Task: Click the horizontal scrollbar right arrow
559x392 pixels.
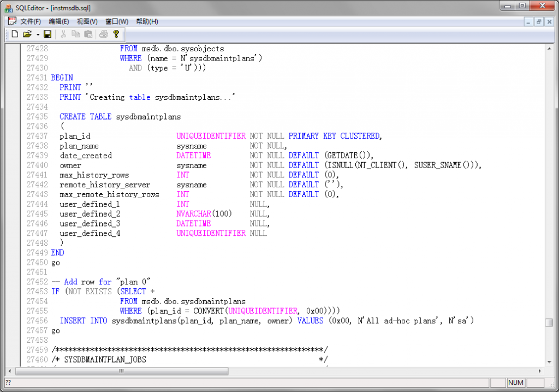Action: tap(540, 371)
